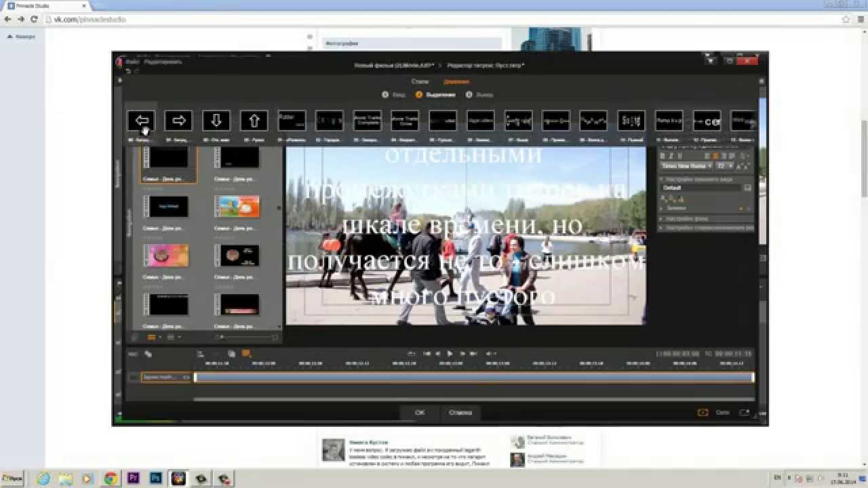Open the font size dropdown
Image resolution: width=868 pixels, height=488 pixels.
[724, 166]
